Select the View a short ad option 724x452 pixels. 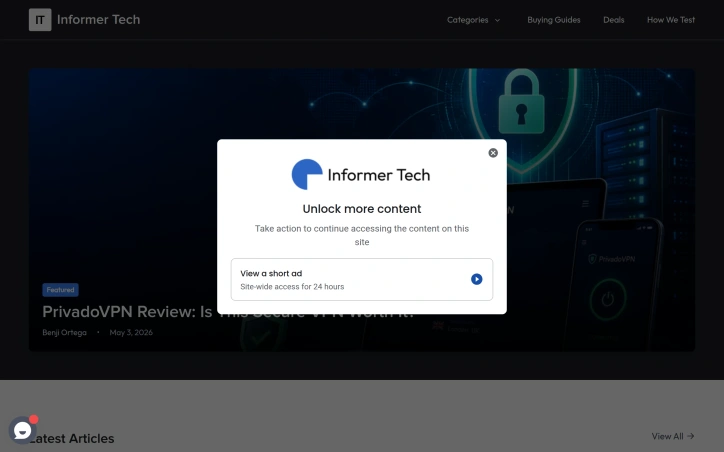[x=362, y=279]
